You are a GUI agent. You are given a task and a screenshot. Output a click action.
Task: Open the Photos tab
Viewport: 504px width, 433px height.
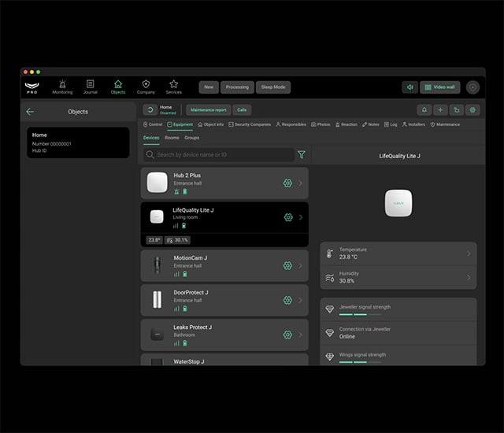[321, 124]
